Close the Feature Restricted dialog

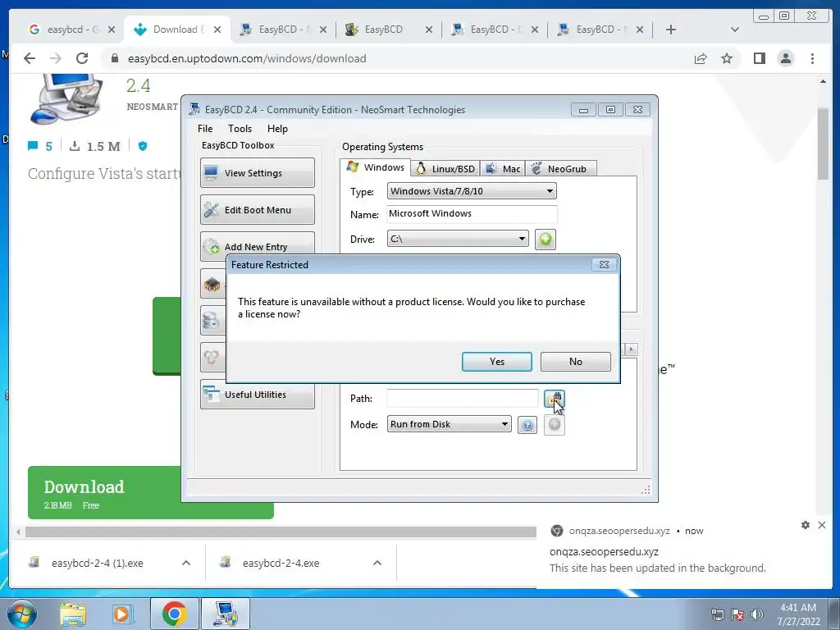(x=604, y=265)
